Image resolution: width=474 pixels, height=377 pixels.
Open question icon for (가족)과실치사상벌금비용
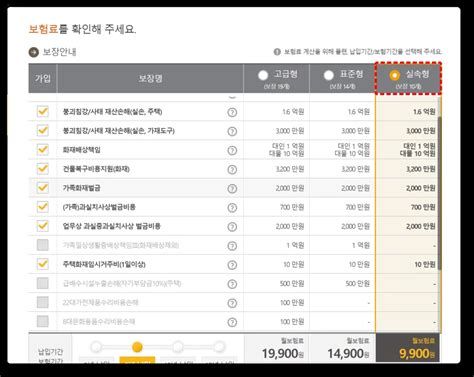[x=232, y=208]
